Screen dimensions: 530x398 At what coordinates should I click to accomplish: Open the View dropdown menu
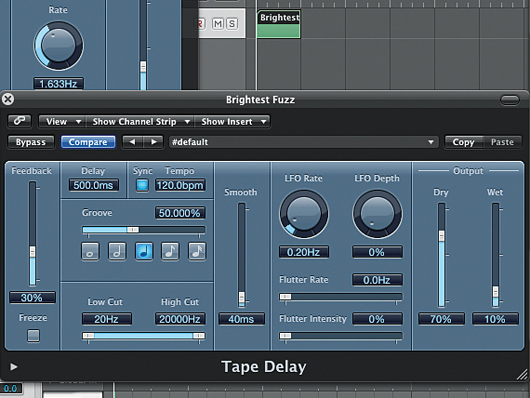pyautogui.click(x=62, y=121)
